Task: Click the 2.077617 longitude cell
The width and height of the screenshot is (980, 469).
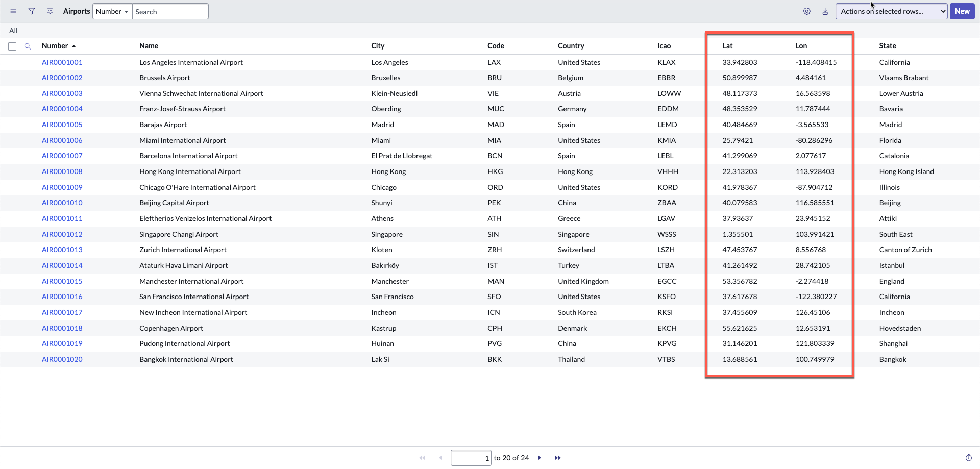Action: point(811,156)
